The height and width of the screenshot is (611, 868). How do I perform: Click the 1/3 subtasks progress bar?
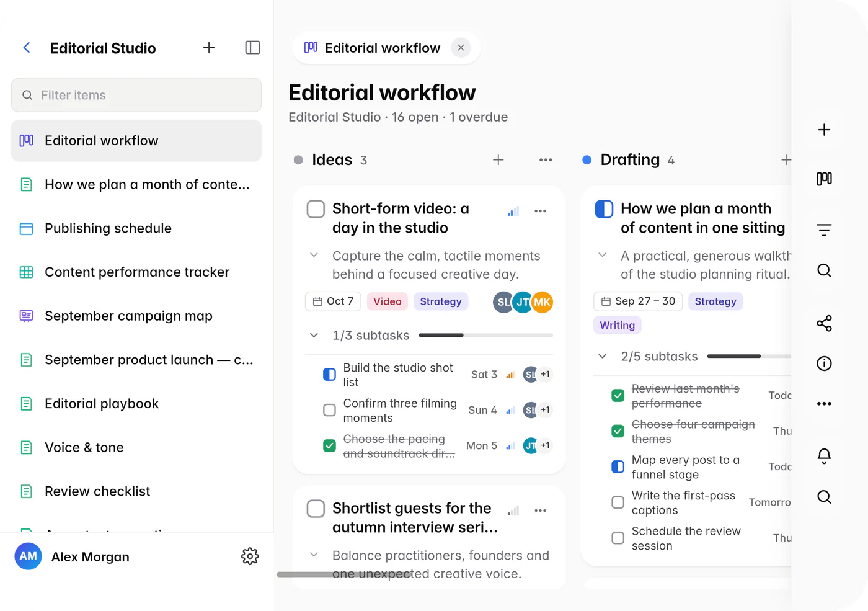(485, 335)
